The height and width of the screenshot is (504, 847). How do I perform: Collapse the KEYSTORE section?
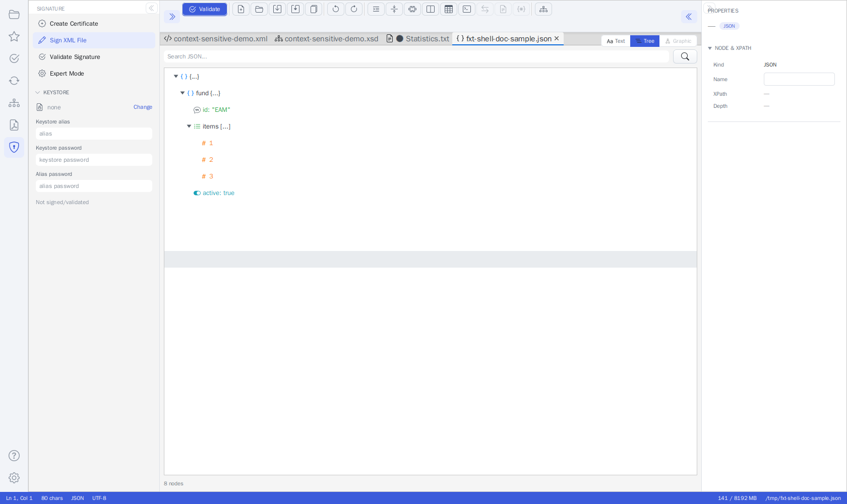[x=37, y=93]
